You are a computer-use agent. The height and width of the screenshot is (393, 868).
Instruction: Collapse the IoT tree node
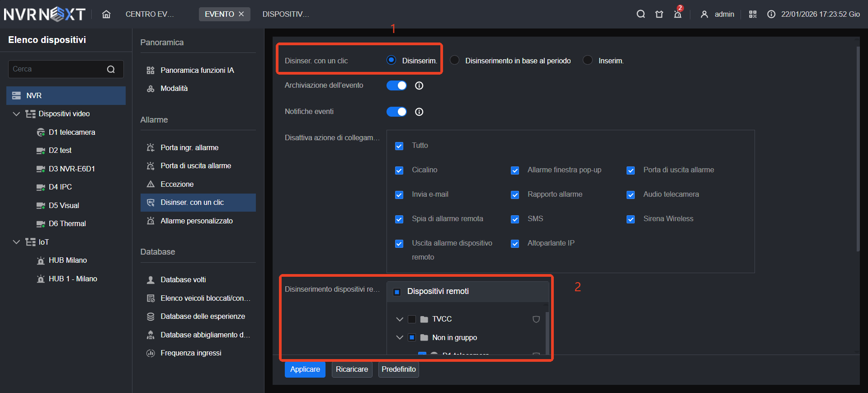click(16, 242)
